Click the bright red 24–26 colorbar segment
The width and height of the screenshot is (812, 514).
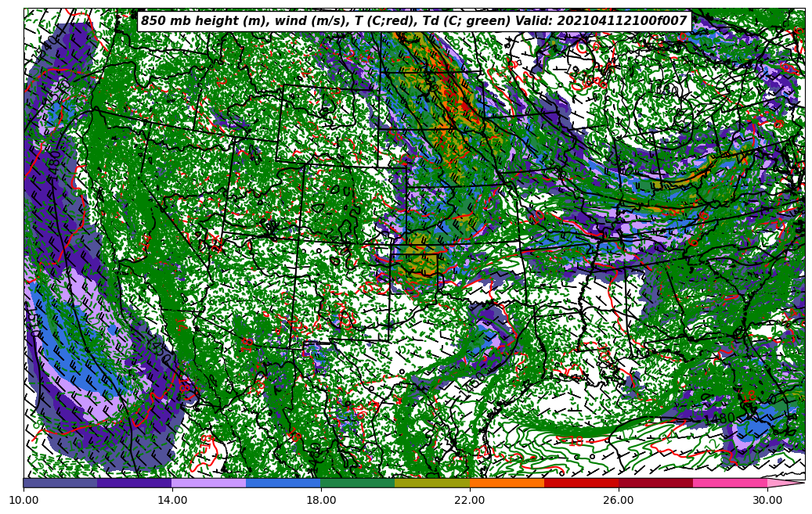tap(581, 483)
